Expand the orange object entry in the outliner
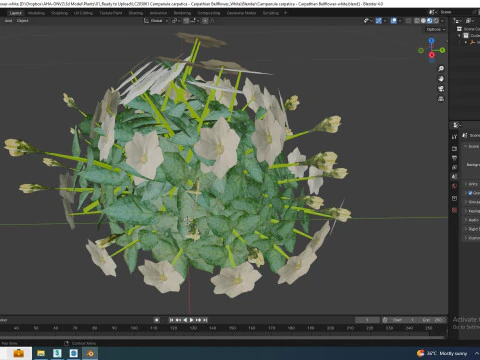Viewport: 480px width, 360px height. tap(466, 42)
